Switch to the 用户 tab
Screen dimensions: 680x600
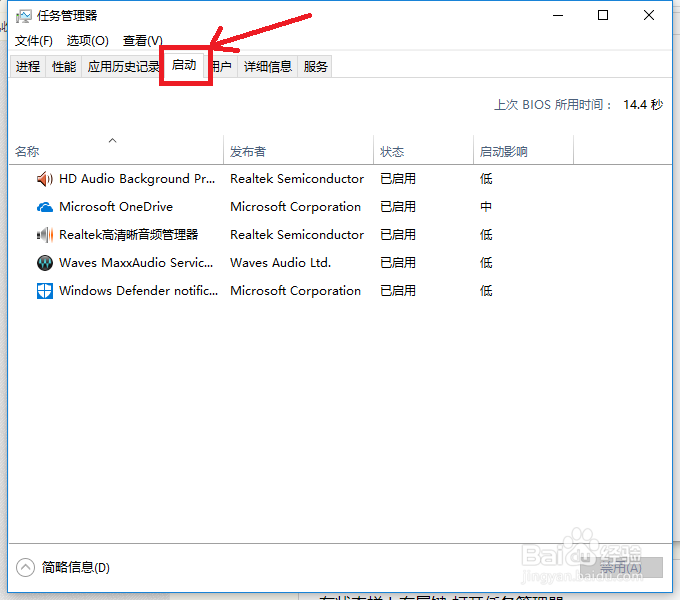click(222, 66)
